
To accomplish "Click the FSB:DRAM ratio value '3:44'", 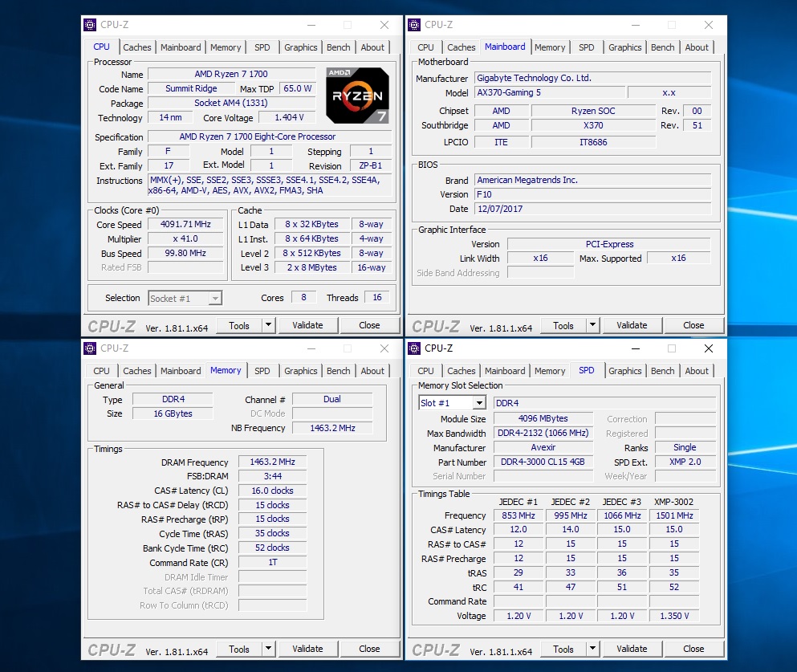I will pyautogui.click(x=272, y=476).
